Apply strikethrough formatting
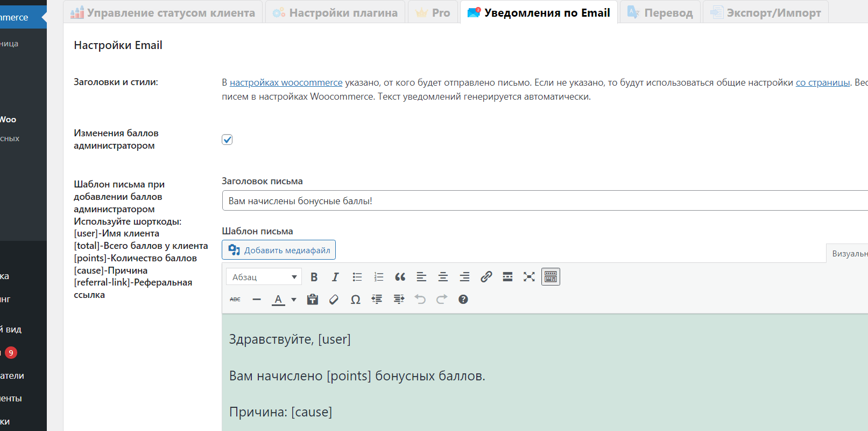This screenshot has width=868, height=431. click(235, 300)
